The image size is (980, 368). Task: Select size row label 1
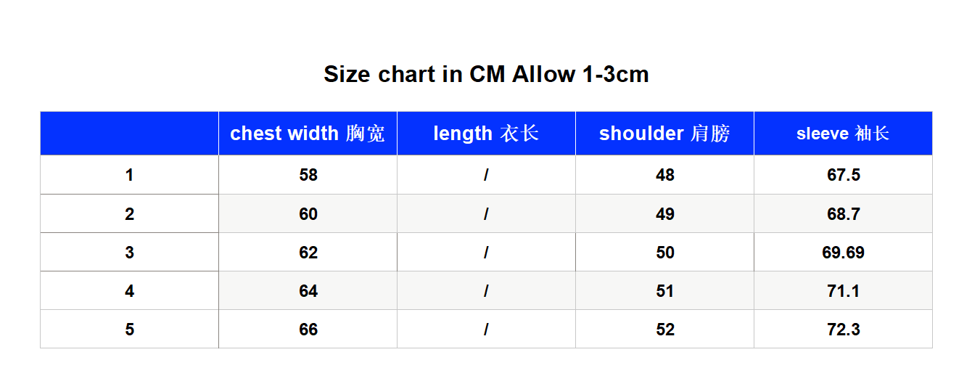point(129,175)
